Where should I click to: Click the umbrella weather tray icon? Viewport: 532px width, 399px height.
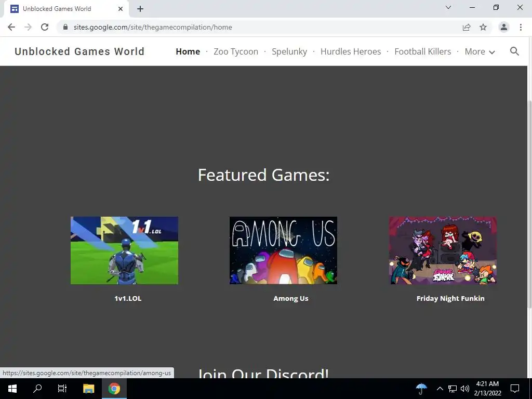click(x=421, y=389)
